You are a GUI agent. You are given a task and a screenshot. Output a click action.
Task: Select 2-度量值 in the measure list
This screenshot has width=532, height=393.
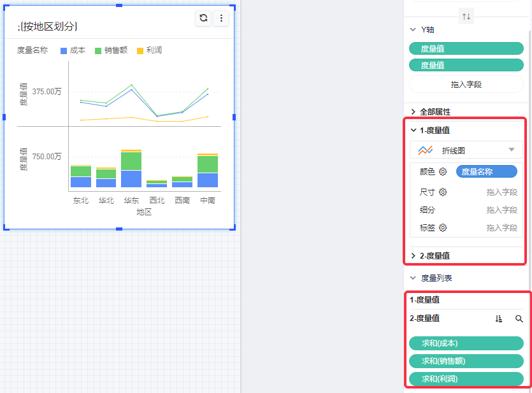point(424,318)
